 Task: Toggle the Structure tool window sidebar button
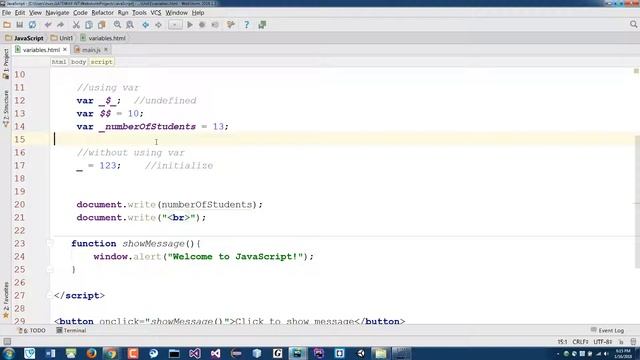(6, 109)
